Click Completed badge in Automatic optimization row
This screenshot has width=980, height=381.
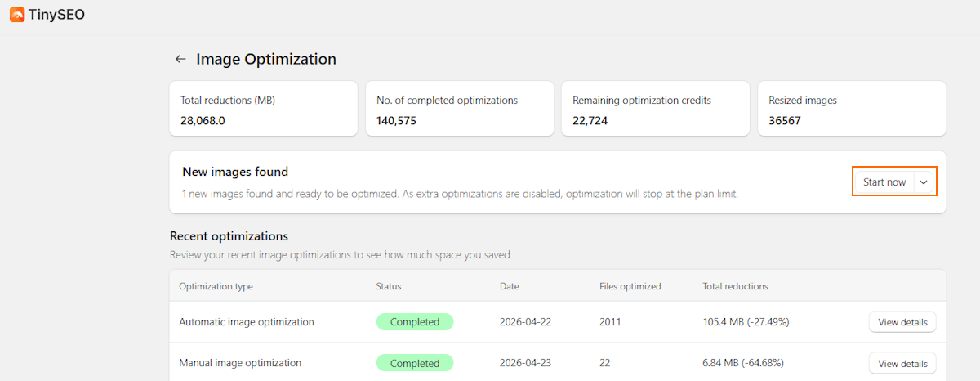click(x=415, y=322)
